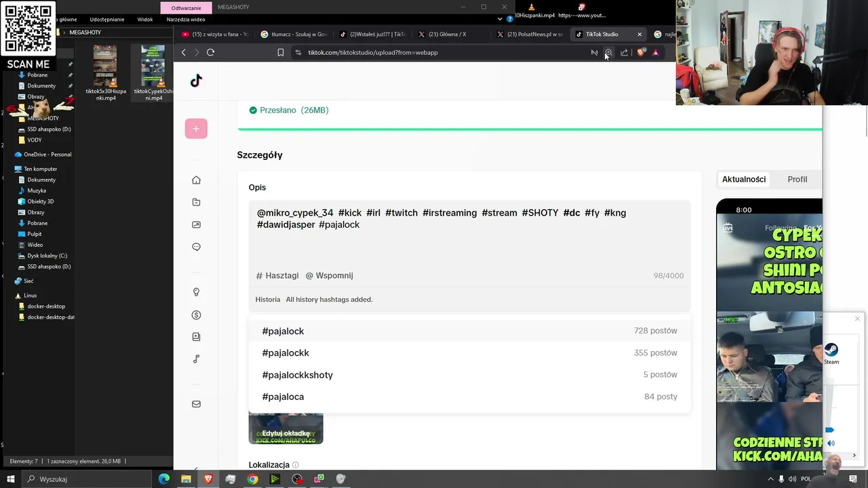Open Pobrane under Ten komputer in Explorer
This screenshot has width=868, height=488.
coord(37,223)
